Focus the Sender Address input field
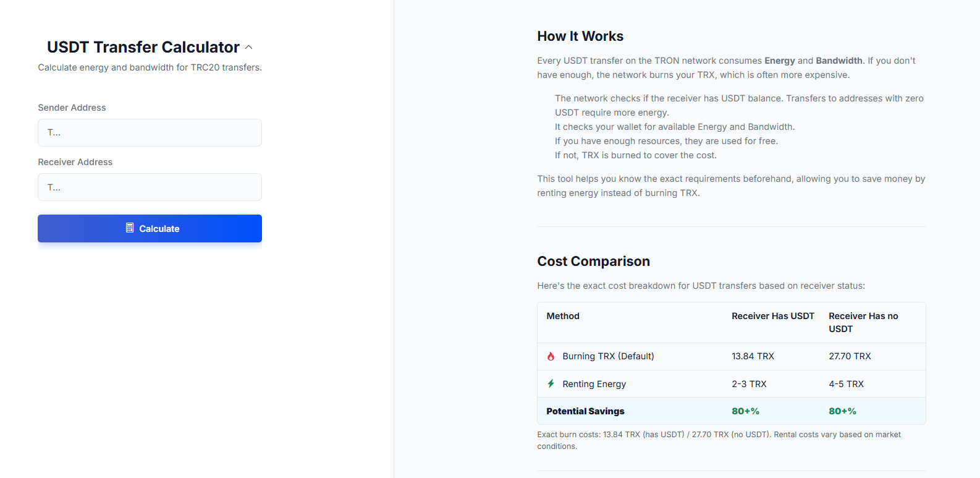Image resolution: width=980 pixels, height=478 pixels. click(x=150, y=132)
